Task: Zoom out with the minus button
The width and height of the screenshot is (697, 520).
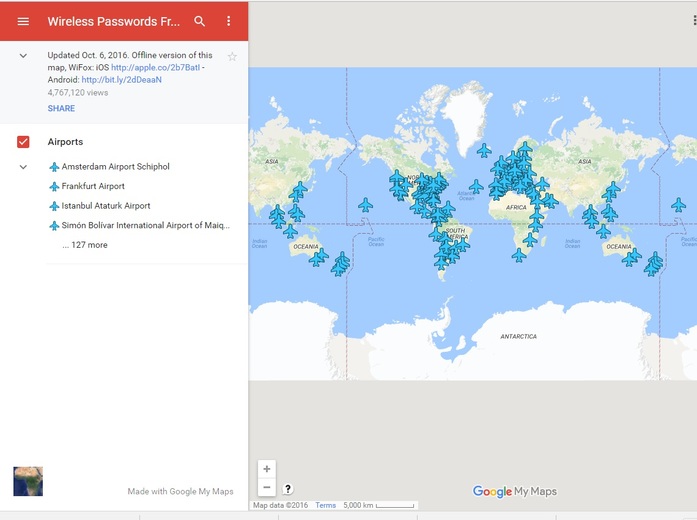Action: (x=266, y=488)
